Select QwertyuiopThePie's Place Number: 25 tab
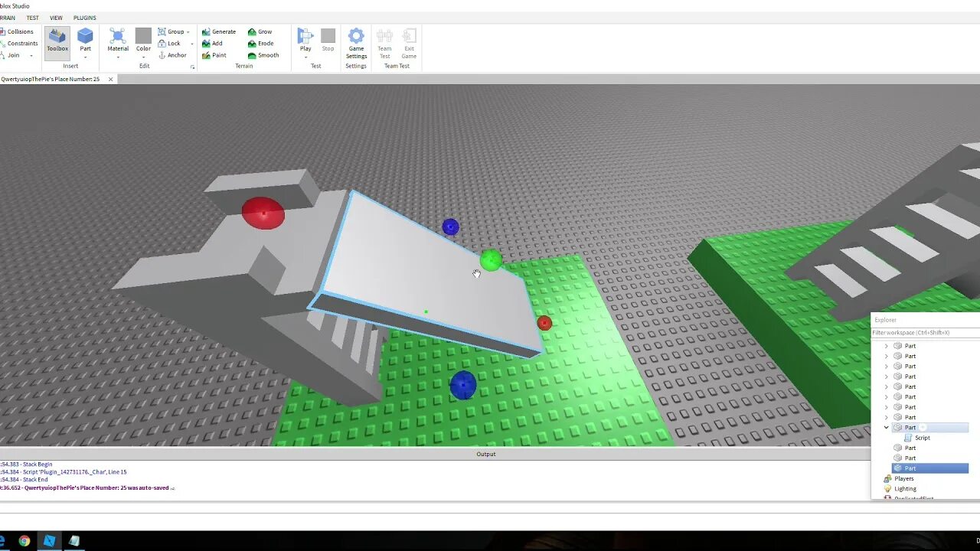 pos(51,79)
